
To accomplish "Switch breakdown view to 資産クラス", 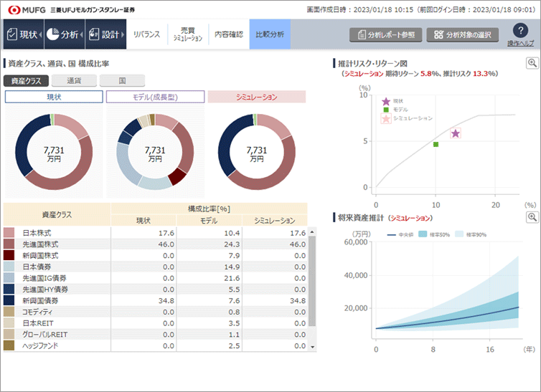I will (x=25, y=81).
